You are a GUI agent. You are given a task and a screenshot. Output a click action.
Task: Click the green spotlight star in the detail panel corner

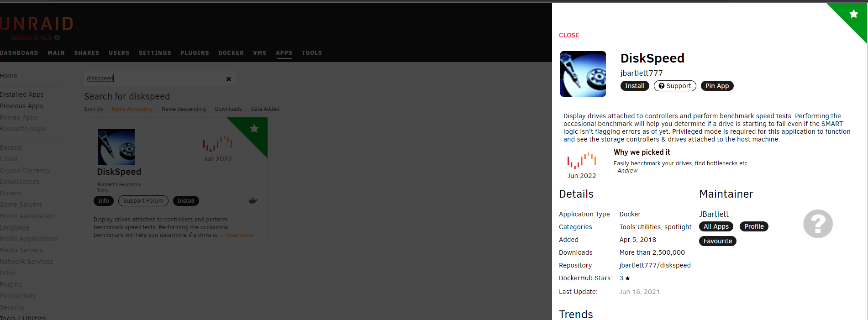tap(853, 14)
